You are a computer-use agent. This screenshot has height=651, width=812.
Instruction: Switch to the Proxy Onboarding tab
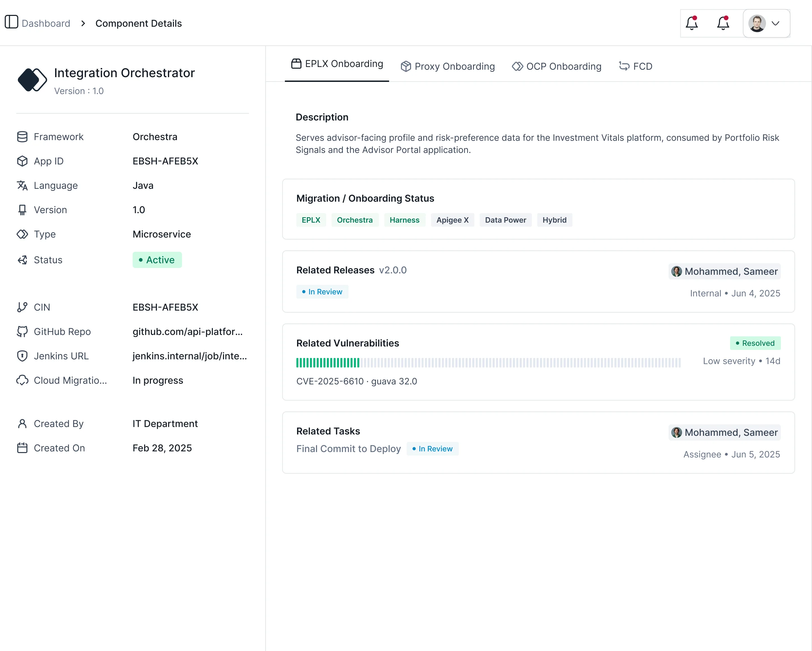point(447,66)
